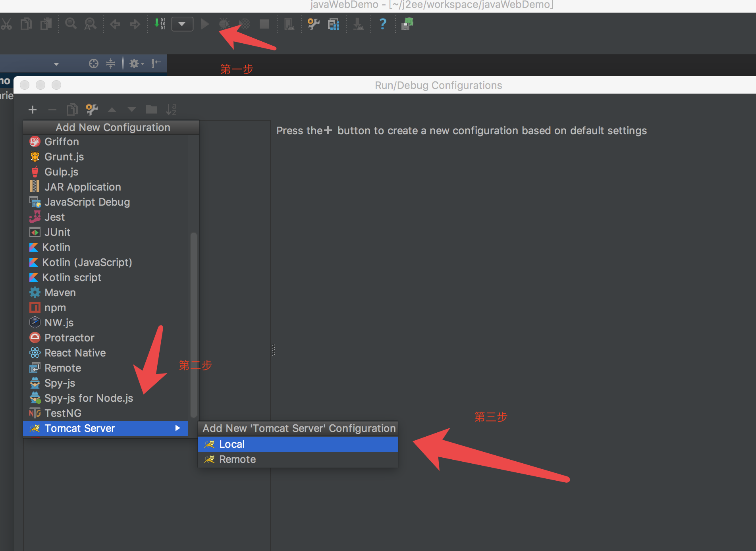
Task: Click the SDK Manager grid icon
Action: (x=334, y=24)
